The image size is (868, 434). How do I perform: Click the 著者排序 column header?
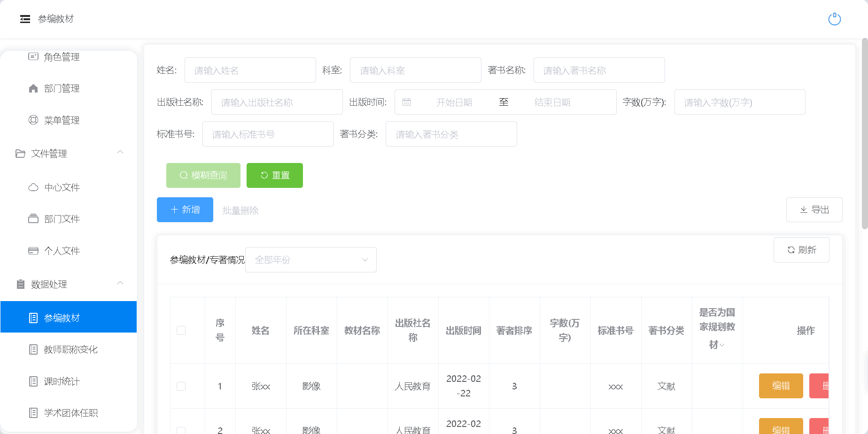tap(514, 331)
